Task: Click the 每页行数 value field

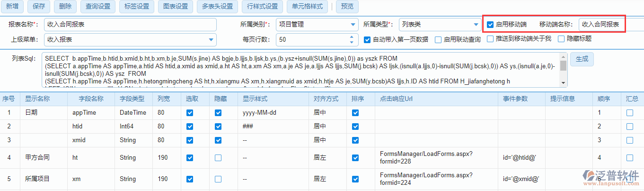Action: (312, 39)
